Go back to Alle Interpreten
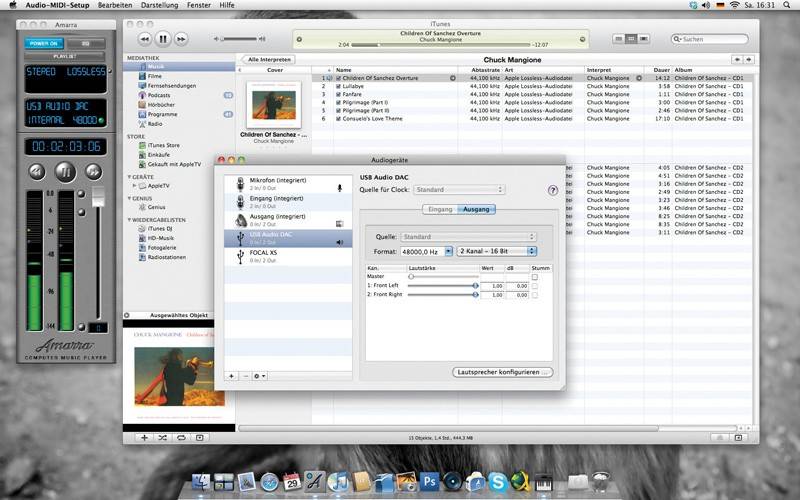The width and height of the screenshot is (800, 500). coord(269,60)
